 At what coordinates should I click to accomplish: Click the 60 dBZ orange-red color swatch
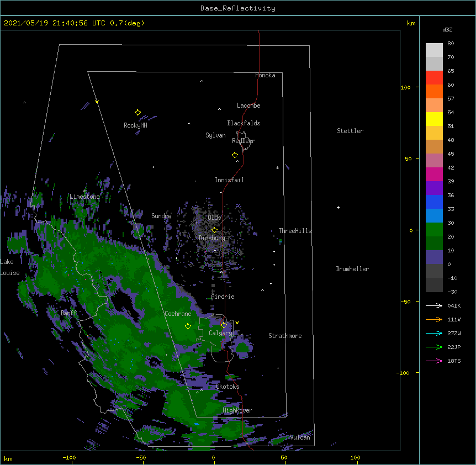[x=434, y=91]
